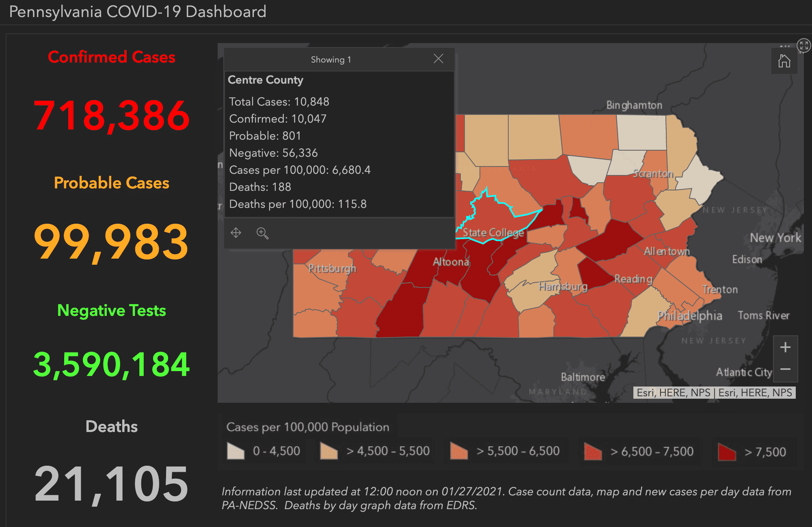
Task: Click the map home extent button
Action: (x=784, y=61)
